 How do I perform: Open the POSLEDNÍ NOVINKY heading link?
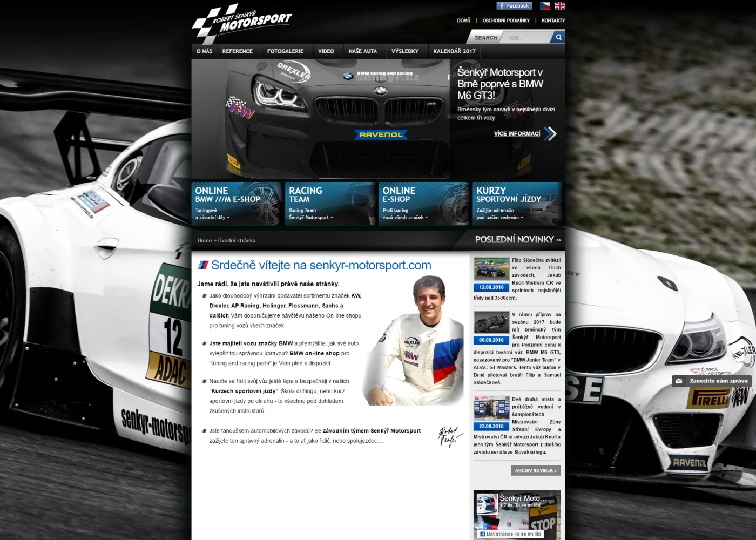tap(518, 239)
